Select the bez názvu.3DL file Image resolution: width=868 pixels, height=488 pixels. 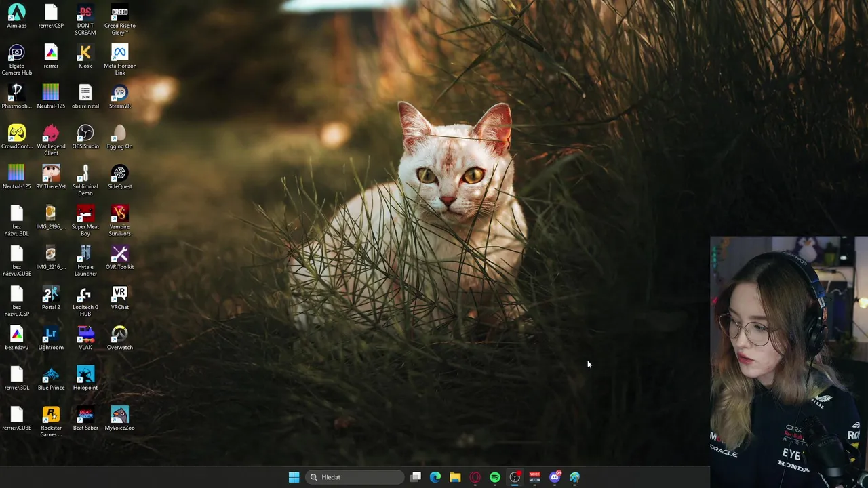pyautogui.click(x=17, y=221)
